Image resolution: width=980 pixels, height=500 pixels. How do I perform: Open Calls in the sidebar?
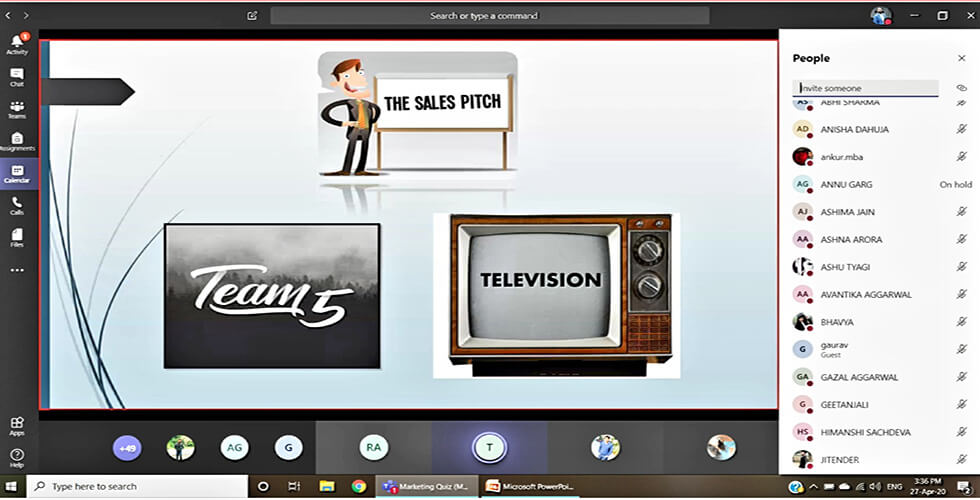click(16, 205)
